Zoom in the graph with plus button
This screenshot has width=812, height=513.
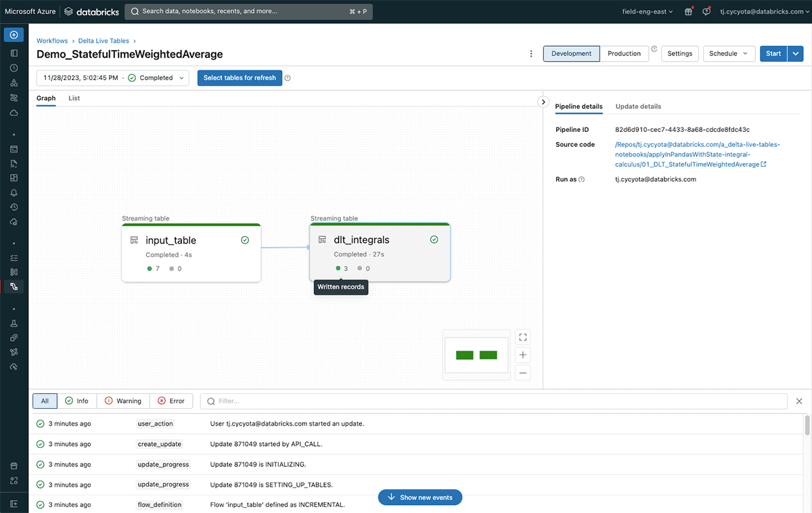(522, 355)
